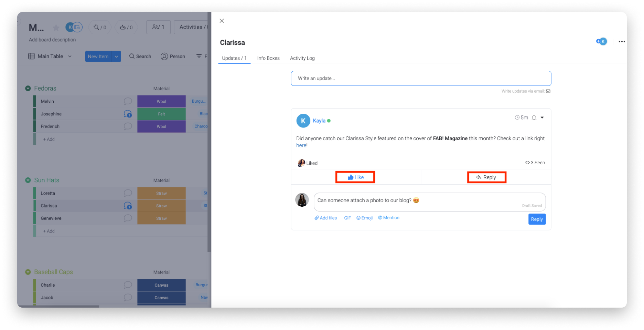
Task: Select the Genevieve row name
Action: click(x=51, y=218)
